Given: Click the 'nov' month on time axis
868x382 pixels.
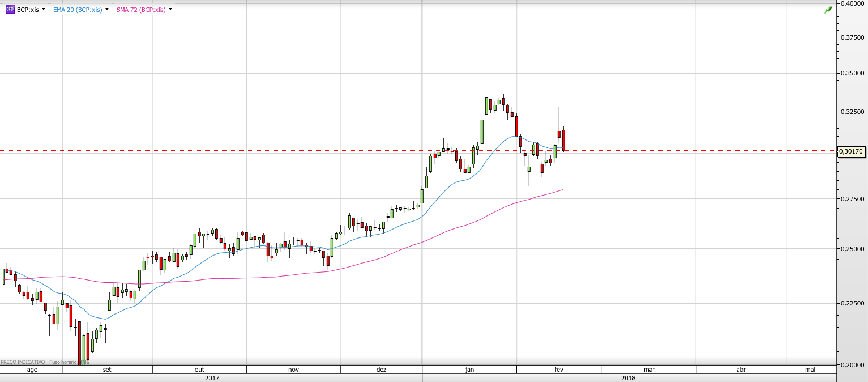Looking at the screenshot, I should [293, 370].
